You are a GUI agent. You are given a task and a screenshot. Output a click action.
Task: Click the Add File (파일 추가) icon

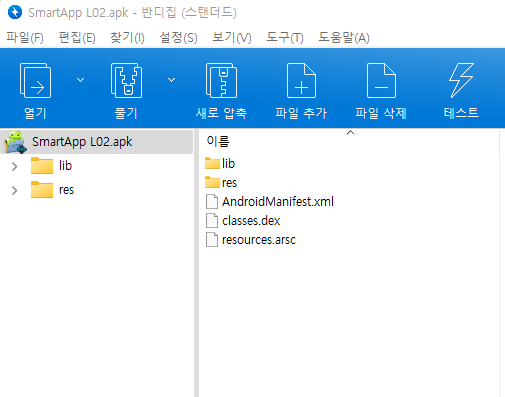click(x=301, y=80)
